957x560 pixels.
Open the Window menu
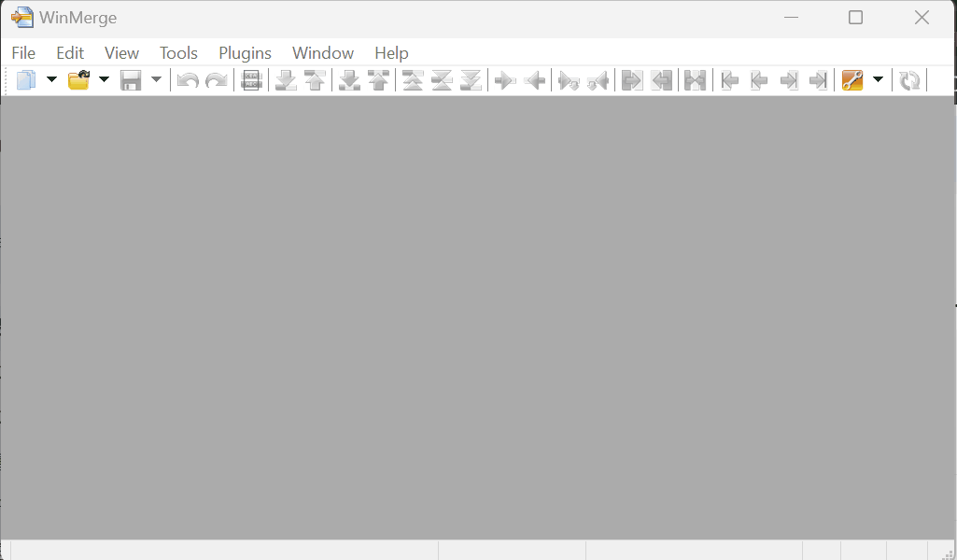tap(322, 53)
